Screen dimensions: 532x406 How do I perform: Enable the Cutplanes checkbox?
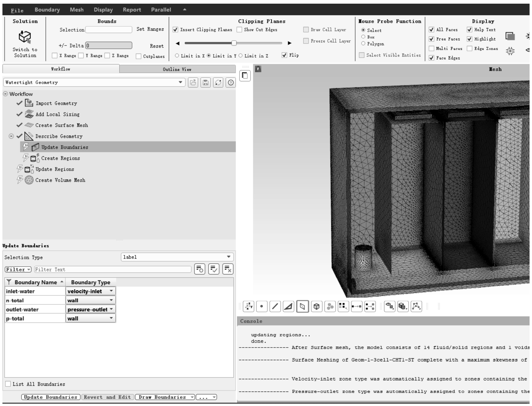(x=139, y=56)
